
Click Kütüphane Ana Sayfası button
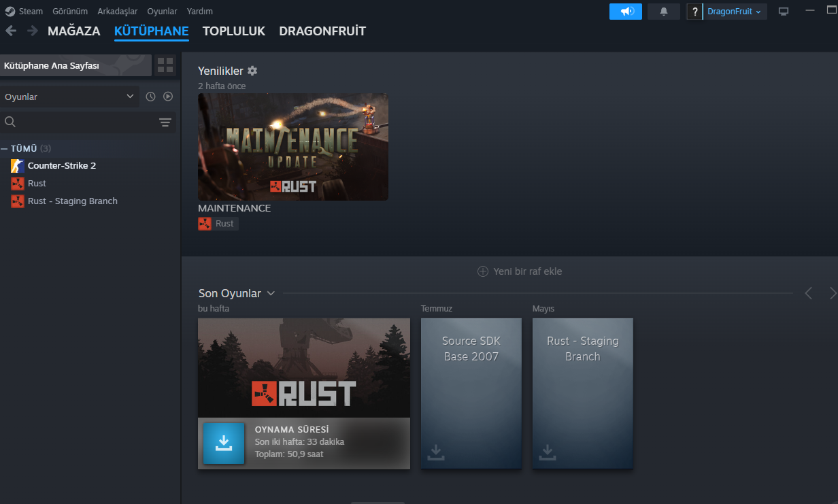pos(76,65)
